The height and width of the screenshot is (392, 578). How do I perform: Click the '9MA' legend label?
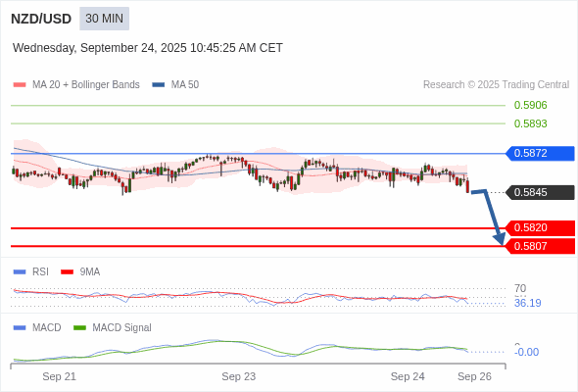[90, 272]
